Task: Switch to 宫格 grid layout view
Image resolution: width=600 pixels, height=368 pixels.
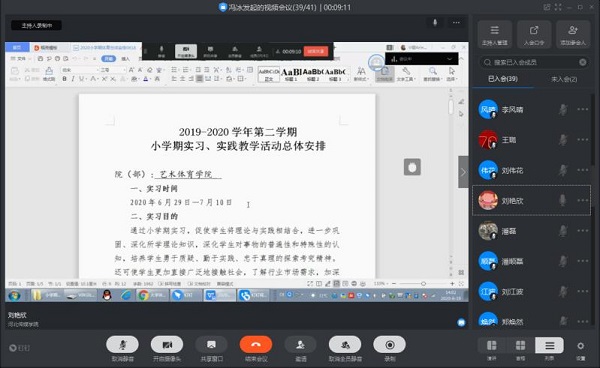Action: coord(520,345)
